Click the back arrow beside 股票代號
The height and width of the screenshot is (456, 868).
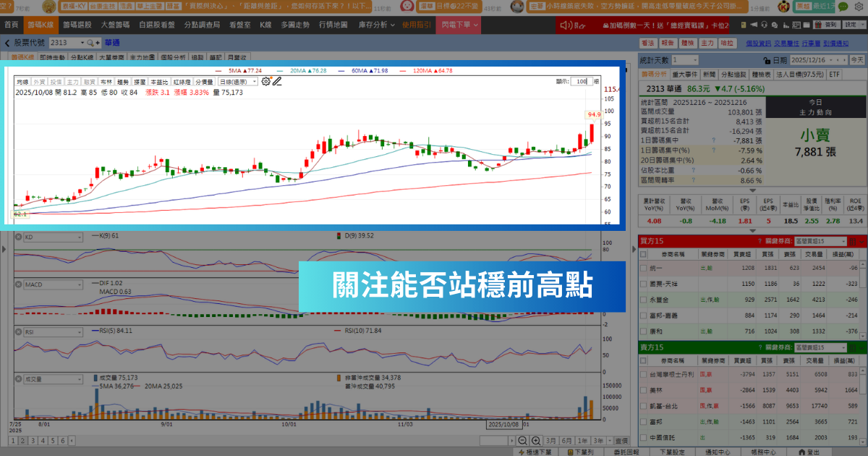pos(8,43)
